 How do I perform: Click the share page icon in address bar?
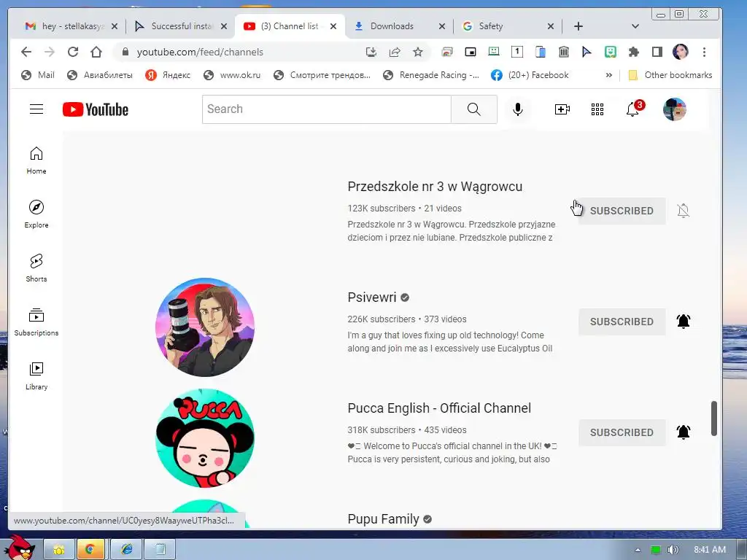(x=395, y=52)
